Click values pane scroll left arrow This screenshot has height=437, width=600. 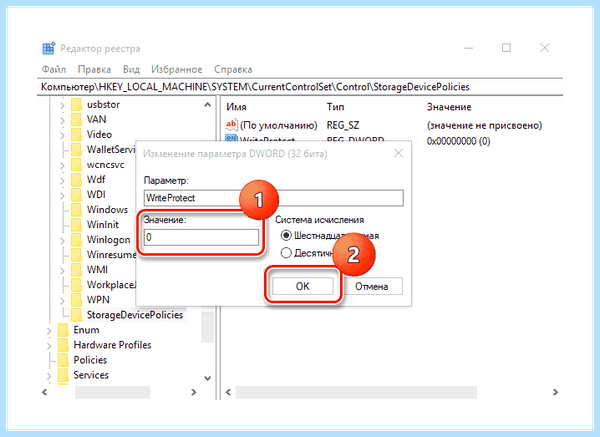pyautogui.click(x=228, y=392)
